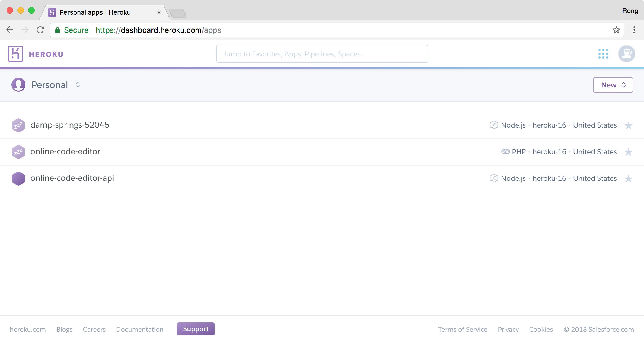Screen dimensions: 644x342
Task: Click the HEROKU wordmark
Action: coord(46,54)
